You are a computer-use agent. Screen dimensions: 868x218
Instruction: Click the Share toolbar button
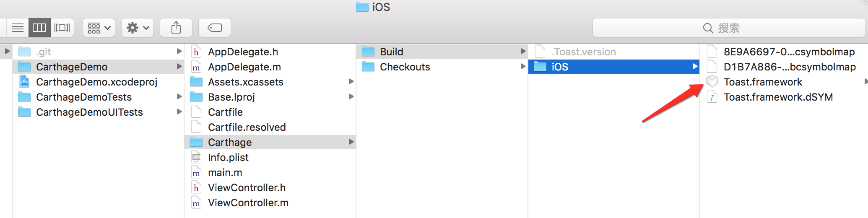(x=176, y=28)
